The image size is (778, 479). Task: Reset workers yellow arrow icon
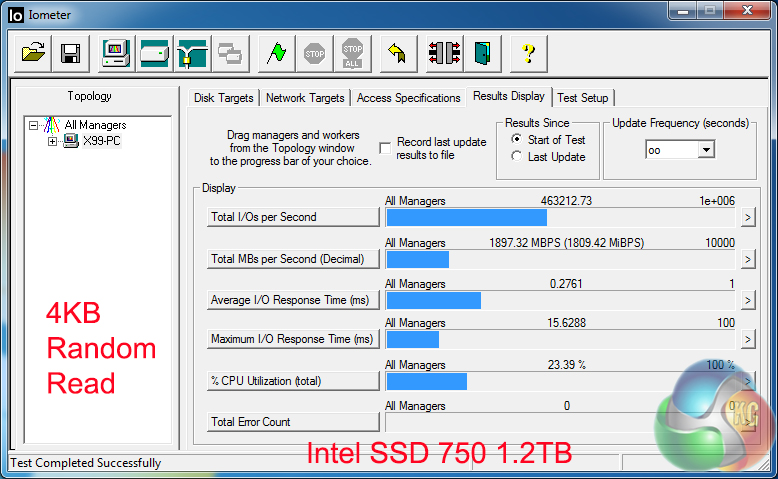[x=398, y=53]
